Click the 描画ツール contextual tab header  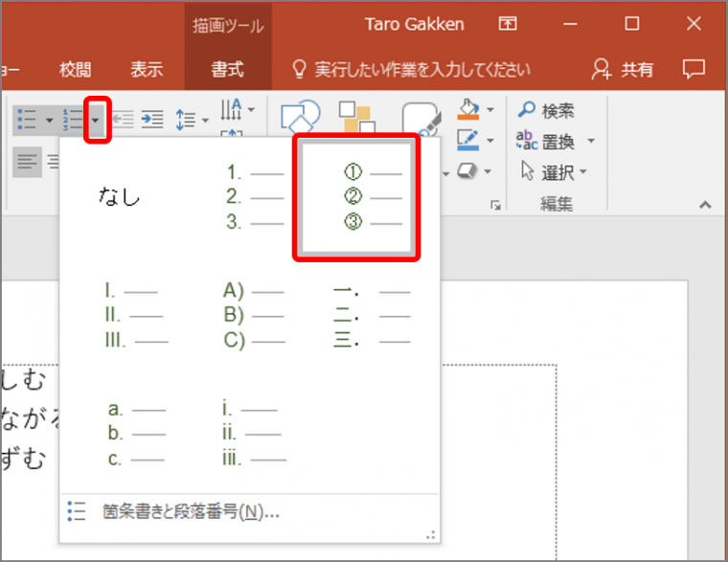click(x=228, y=26)
